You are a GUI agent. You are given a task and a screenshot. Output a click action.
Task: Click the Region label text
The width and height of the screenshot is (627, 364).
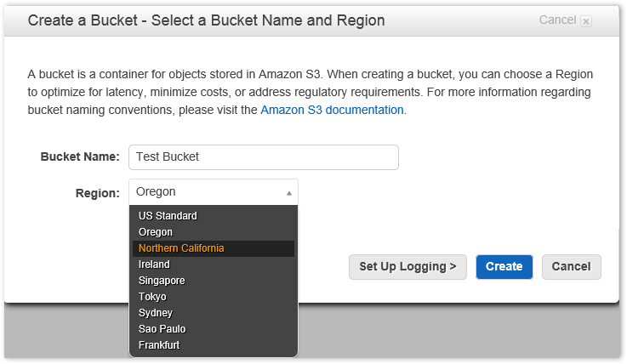pos(97,193)
